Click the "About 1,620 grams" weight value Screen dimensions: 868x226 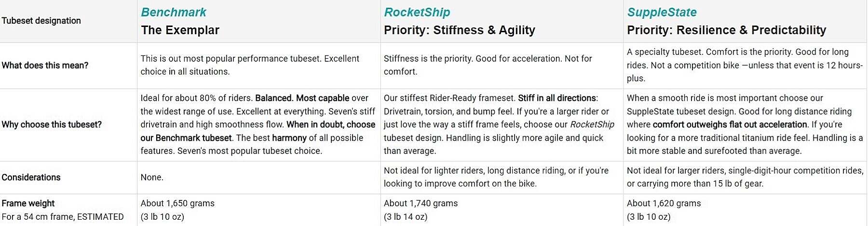click(x=664, y=203)
